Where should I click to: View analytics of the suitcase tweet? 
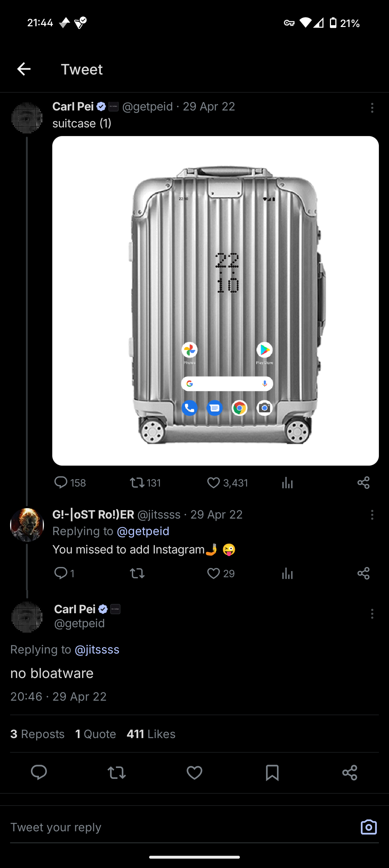pyautogui.click(x=287, y=483)
